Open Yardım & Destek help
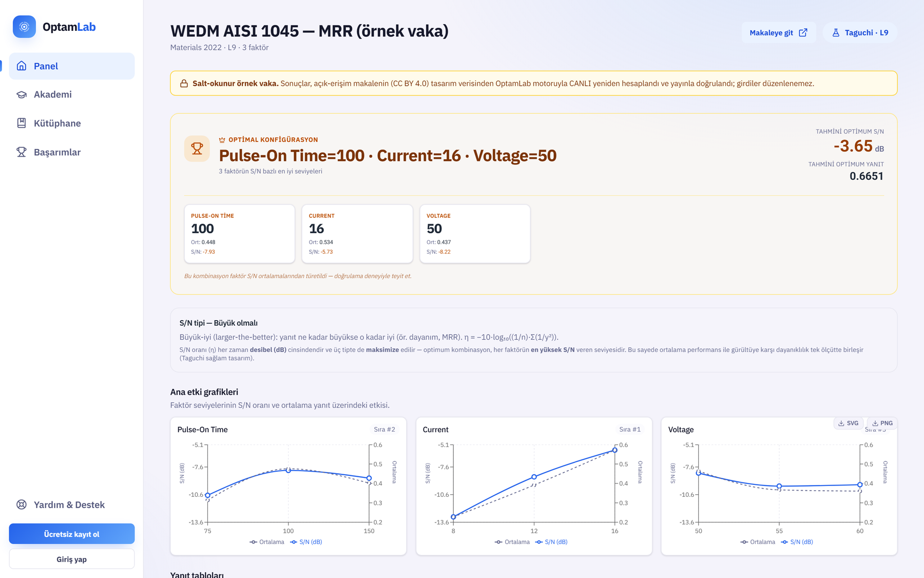Viewport: 924px width, 578px height. tap(72, 505)
